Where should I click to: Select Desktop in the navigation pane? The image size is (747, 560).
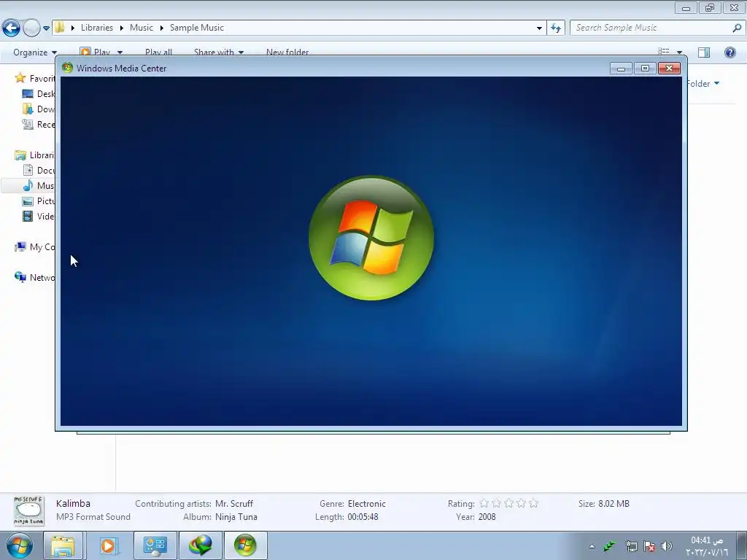pos(39,94)
